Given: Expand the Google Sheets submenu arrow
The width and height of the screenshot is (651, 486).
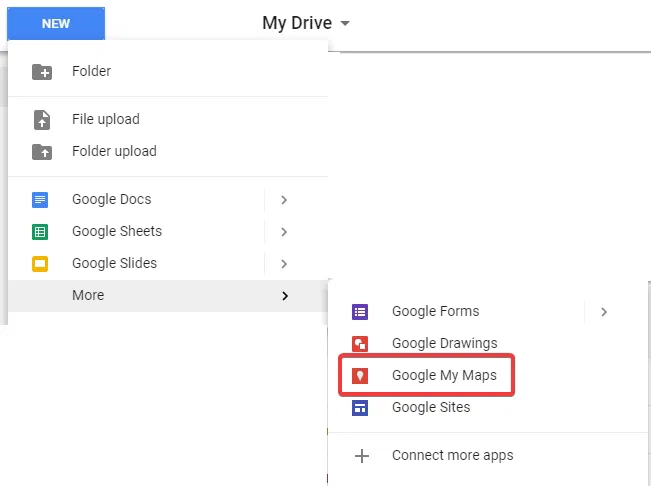Looking at the screenshot, I should click(x=284, y=232).
